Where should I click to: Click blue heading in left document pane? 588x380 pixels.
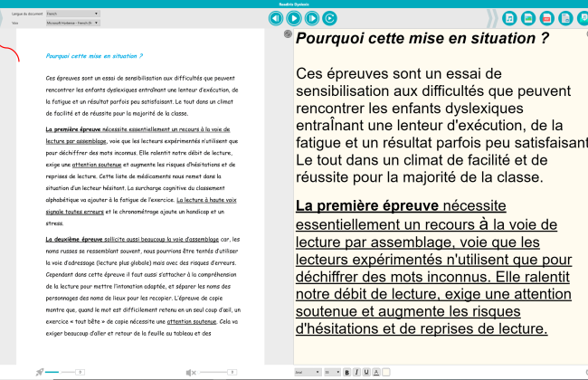pyautogui.click(x=94, y=56)
